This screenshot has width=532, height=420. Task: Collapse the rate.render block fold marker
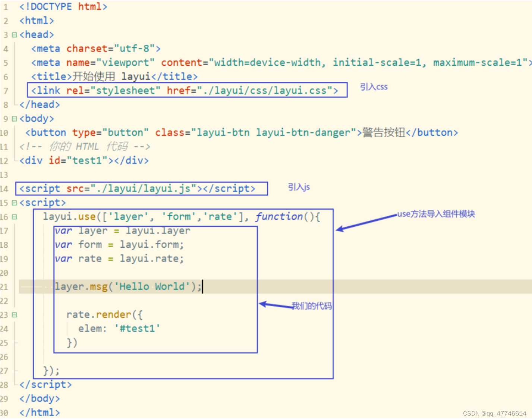(14, 315)
